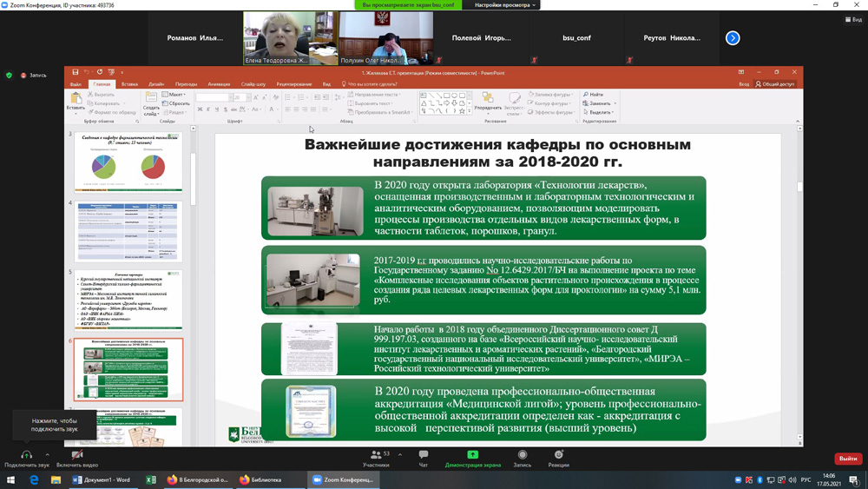Switch to the Дизайн ribbon tab

tap(156, 84)
